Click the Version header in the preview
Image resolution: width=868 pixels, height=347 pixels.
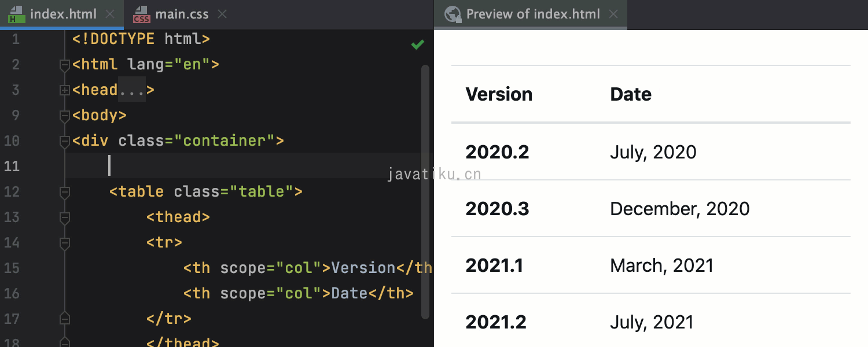499,94
